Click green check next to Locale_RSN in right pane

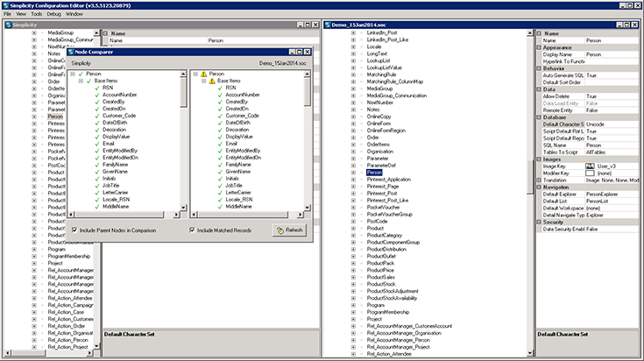(x=220, y=200)
